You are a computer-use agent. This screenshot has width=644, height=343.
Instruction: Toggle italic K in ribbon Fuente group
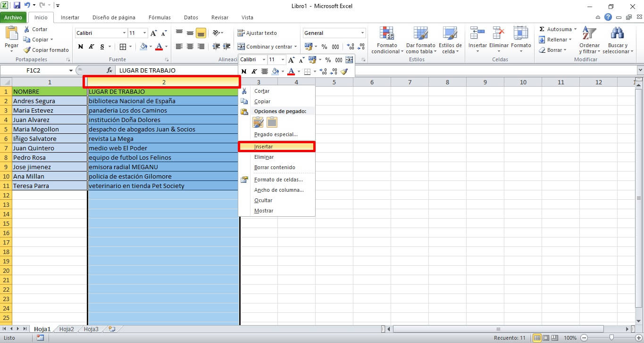(91, 47)
